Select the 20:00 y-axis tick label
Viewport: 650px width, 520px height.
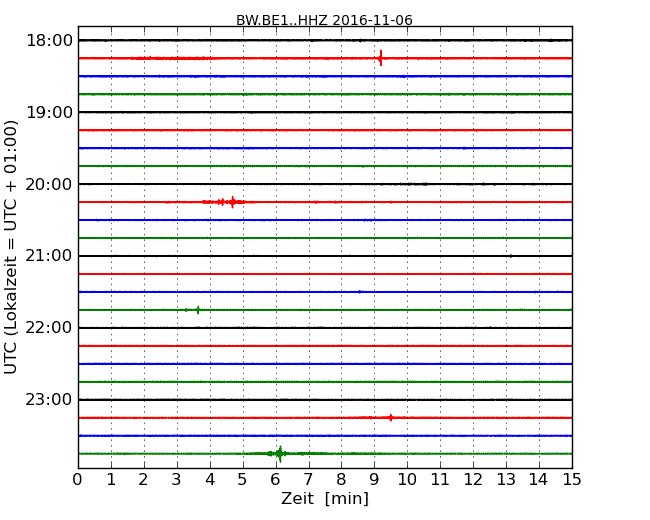pos(49,184)
